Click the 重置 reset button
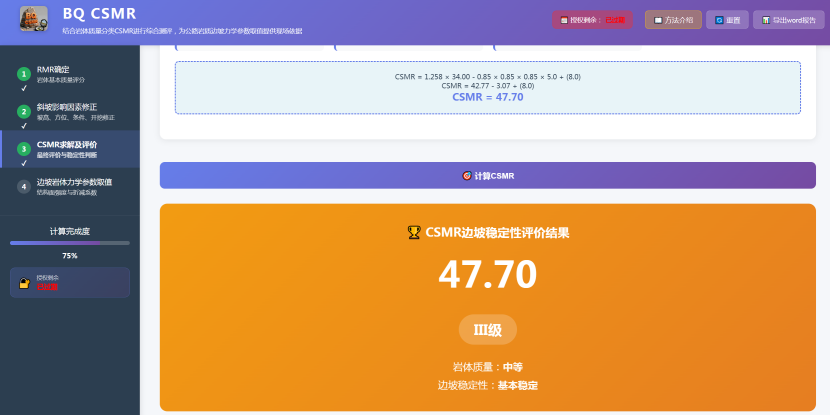This screenshot has height=415, width=831. pyautogui.click(x=727, y=20)
